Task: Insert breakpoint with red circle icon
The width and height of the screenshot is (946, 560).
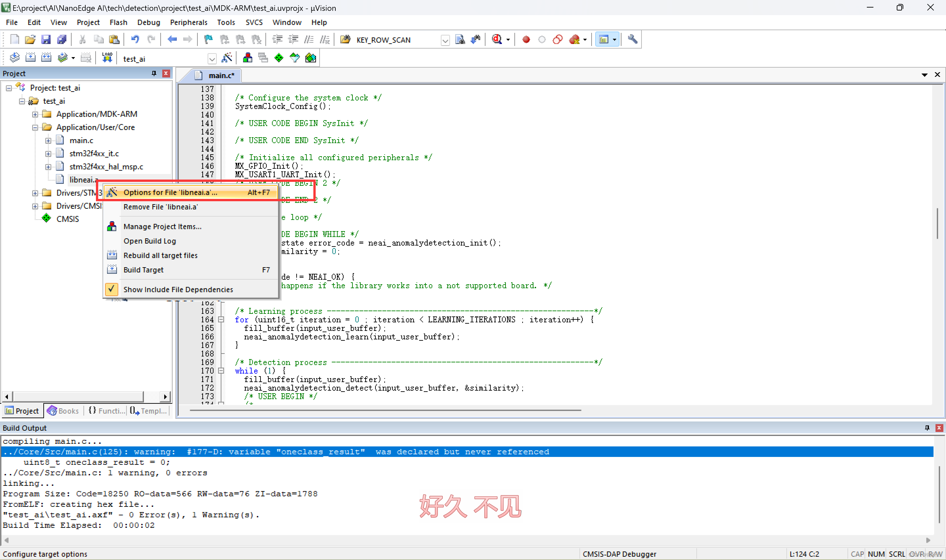Action: [526, 39]
